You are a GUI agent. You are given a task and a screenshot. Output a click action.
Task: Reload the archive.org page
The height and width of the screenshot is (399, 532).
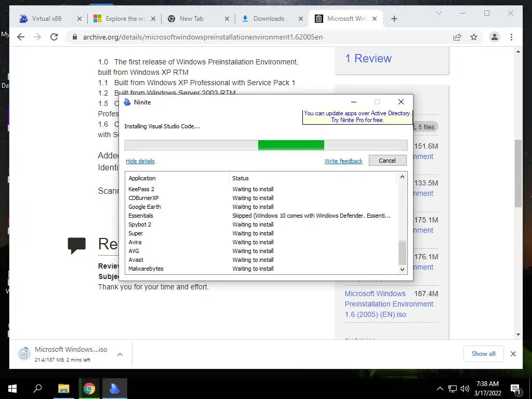coord(54,37)
